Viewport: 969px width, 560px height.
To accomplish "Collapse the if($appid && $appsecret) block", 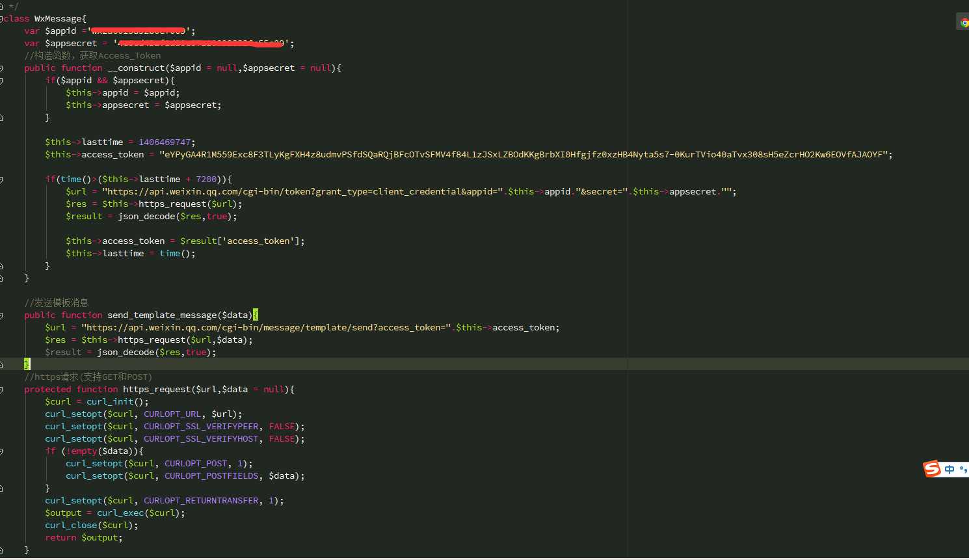I will (x=2, y=81).
